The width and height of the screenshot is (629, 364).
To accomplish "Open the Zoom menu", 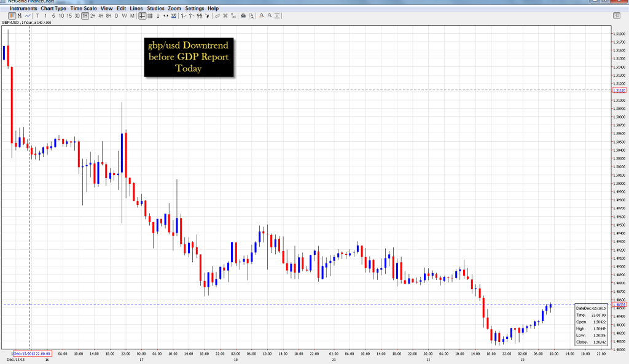I will point(174,9).
